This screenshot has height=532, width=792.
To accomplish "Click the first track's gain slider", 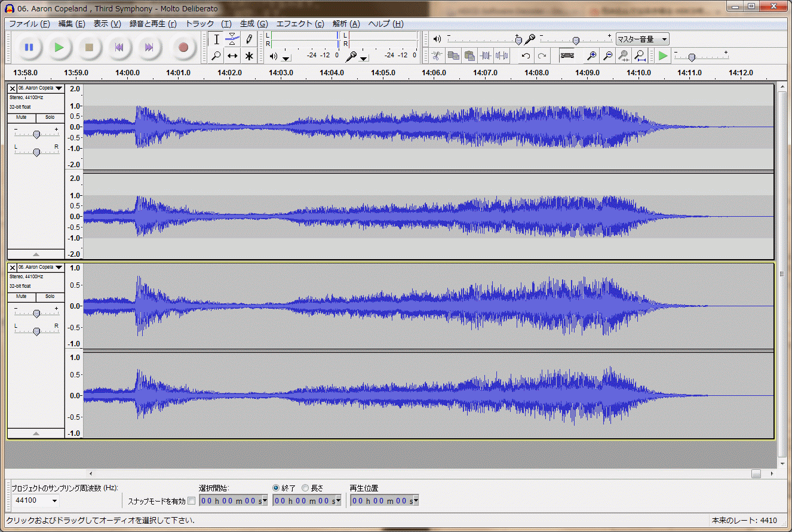I will pyautogui.click(x=36, y=134).
